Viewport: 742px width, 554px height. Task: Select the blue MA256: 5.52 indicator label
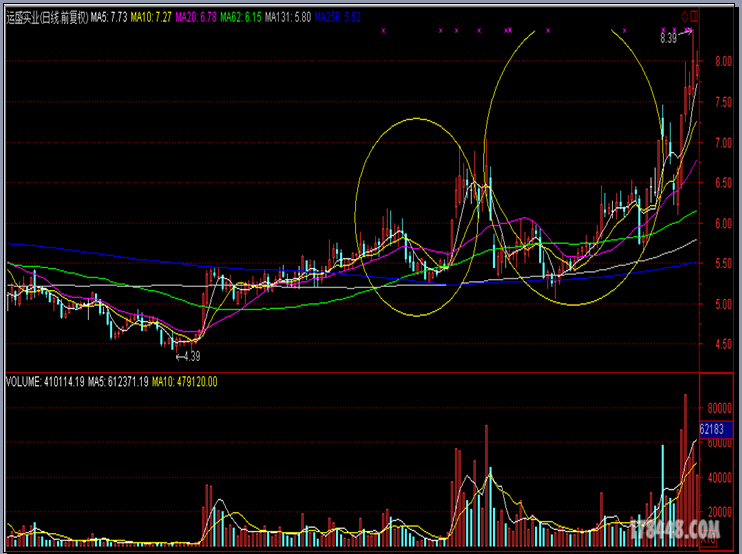337,18
